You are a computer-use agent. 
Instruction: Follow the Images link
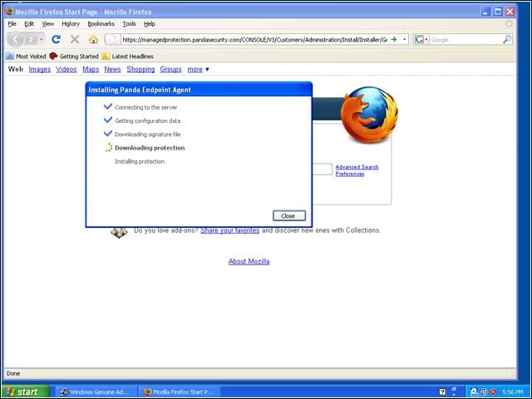pos(39,69)
